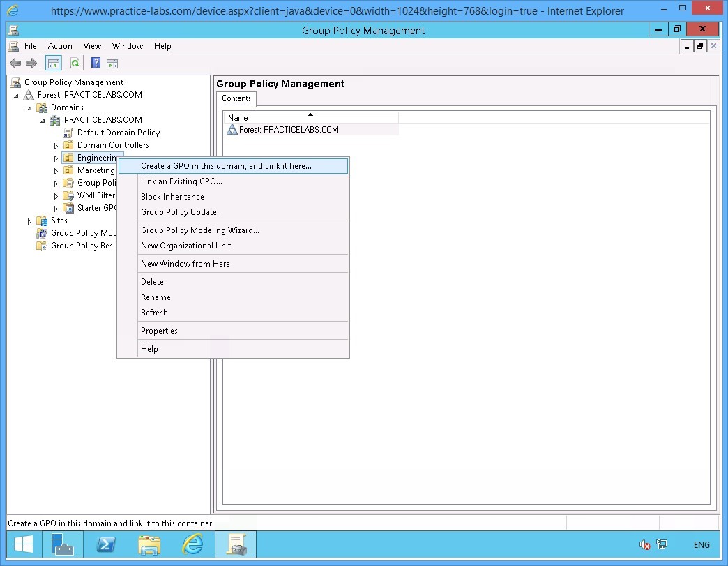Click the WMI Filters folder icon
This screenshot has height=566, width=728.
pos(69,195)
